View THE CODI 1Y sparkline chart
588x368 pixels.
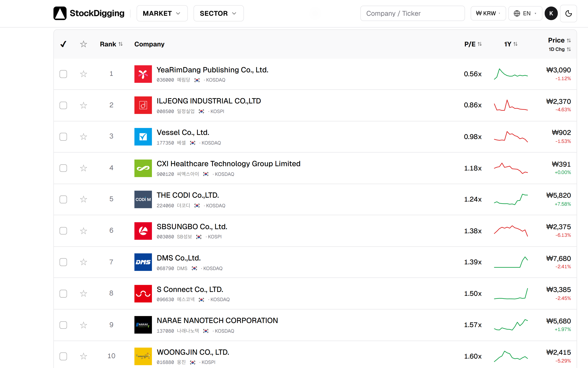[511, 199]
